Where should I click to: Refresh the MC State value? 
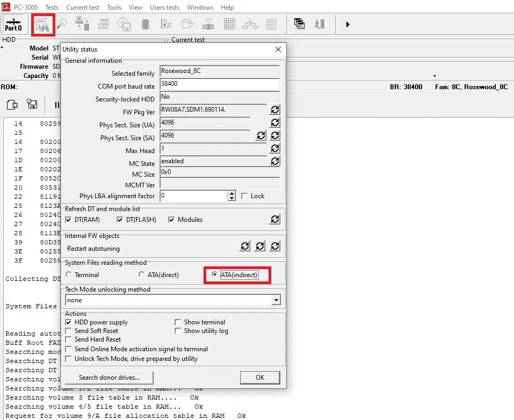(274, 161)
